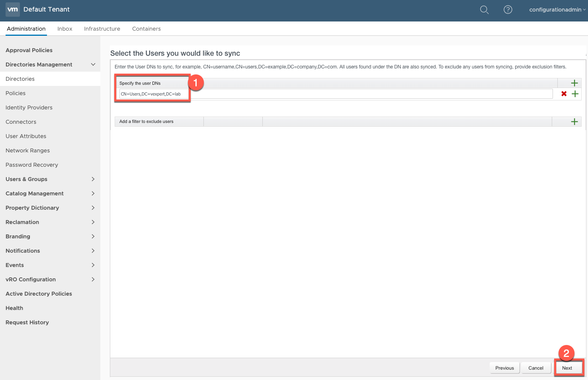Viewport: 588px width, 380px height.
Task: Click the Cancel button
Action: coord(536,368)
